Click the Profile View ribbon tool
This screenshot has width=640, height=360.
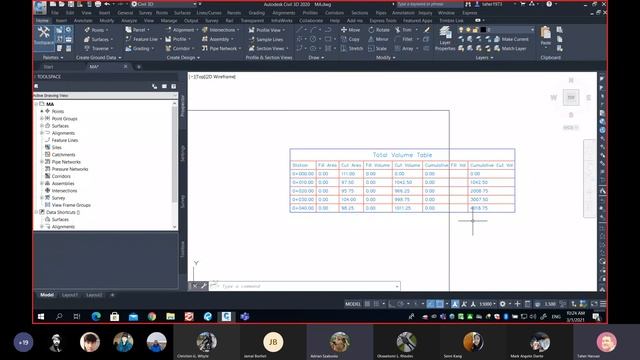pyautogui.click(x=267, y=30)
